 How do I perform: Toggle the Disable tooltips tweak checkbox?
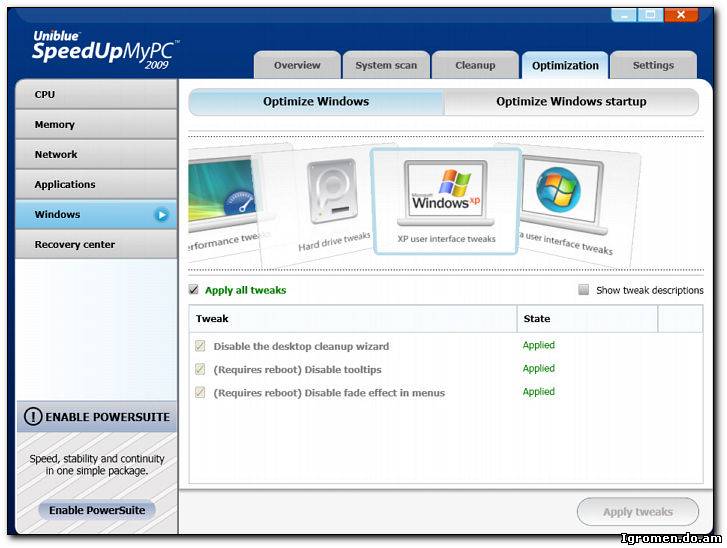coord(200,369)
